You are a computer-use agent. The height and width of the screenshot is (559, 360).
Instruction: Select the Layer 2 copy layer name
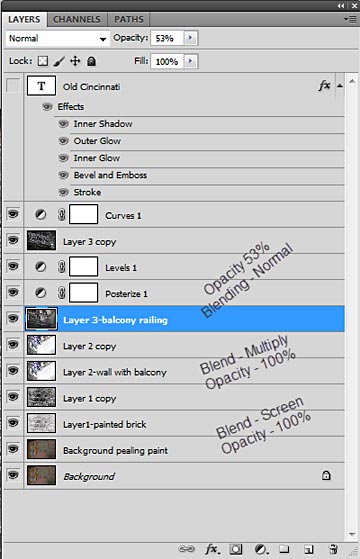89,346
